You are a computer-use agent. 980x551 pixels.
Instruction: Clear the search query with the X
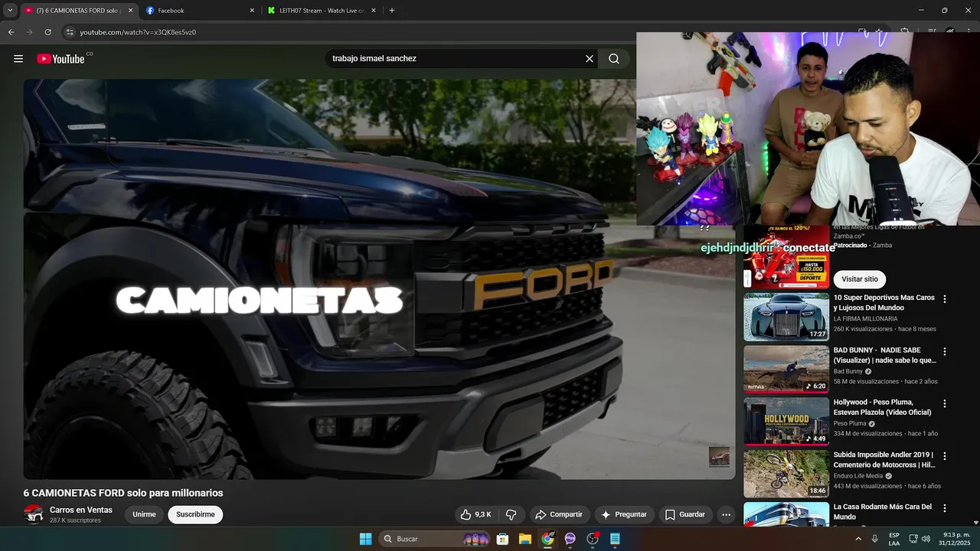(590, 58)
